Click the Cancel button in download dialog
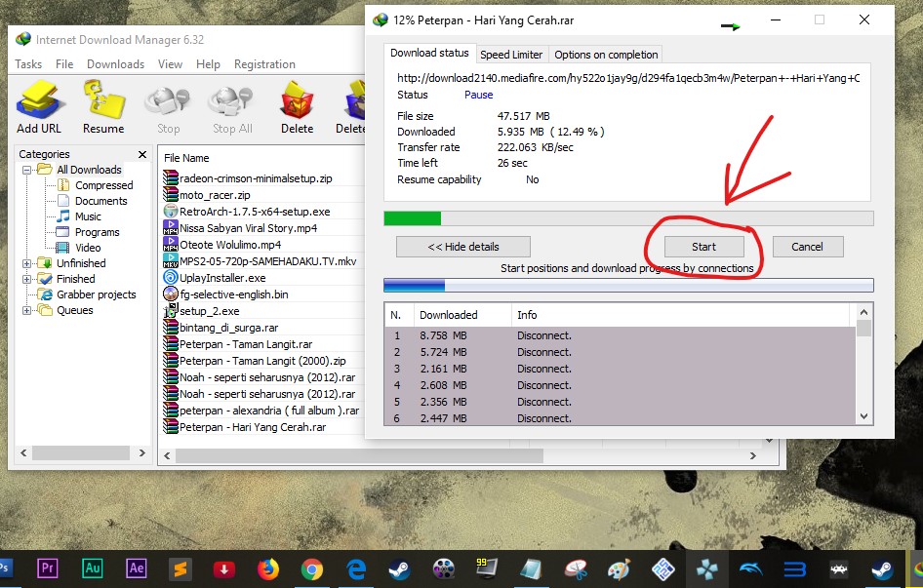The image size is (923, 588). pyautogui.click(x=807, y=247)
